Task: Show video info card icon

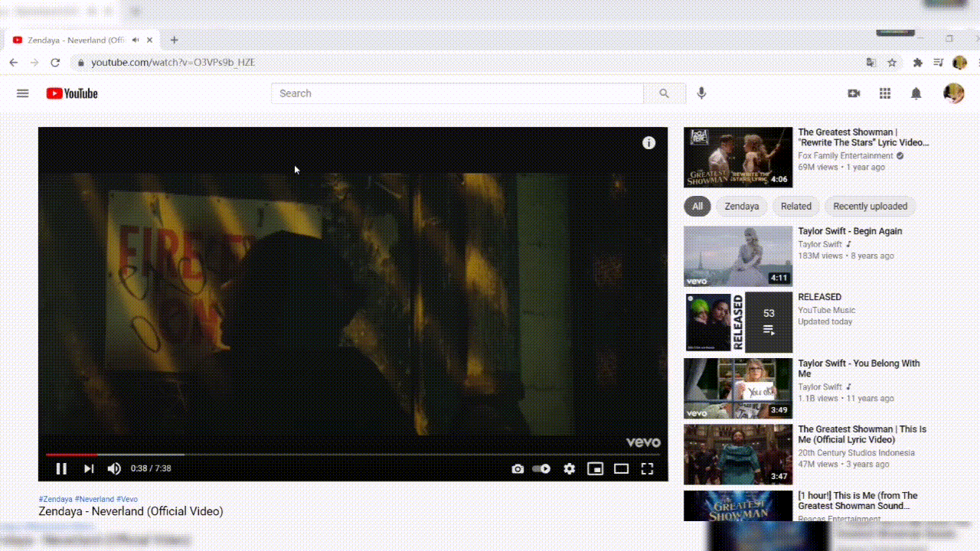Action: pos(648,143)
